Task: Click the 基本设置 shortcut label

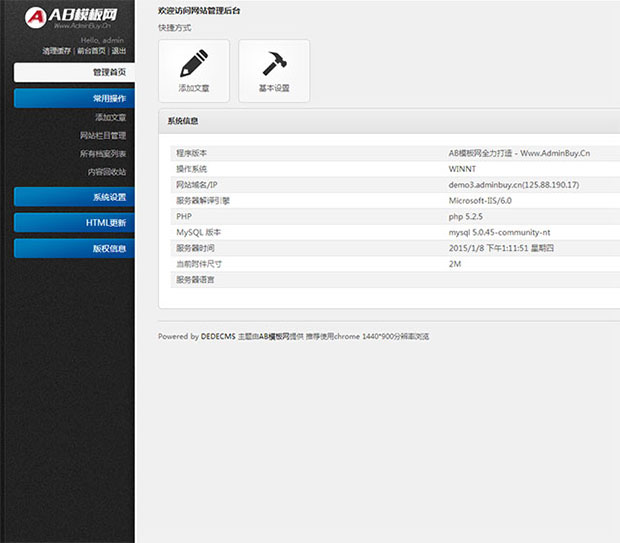Action: tap(274, 88)
